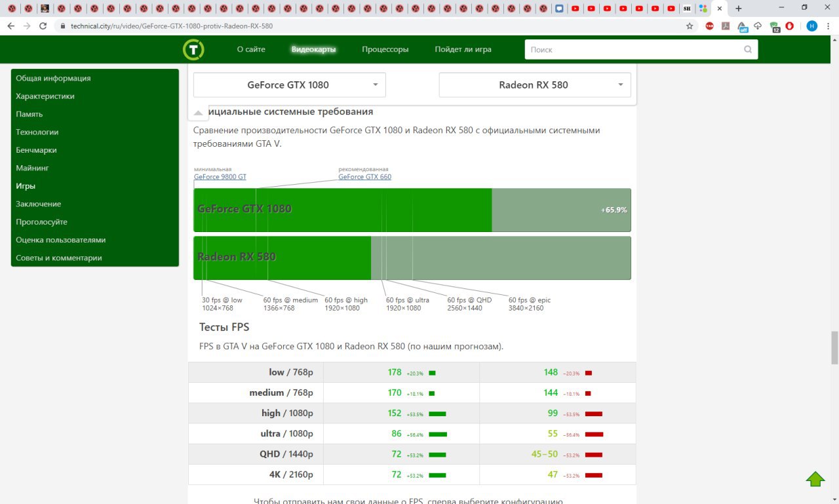Viewport: 839px width, 504px height.
Task: Jump to 'Общая информация' section
Action: pos(53,78)
